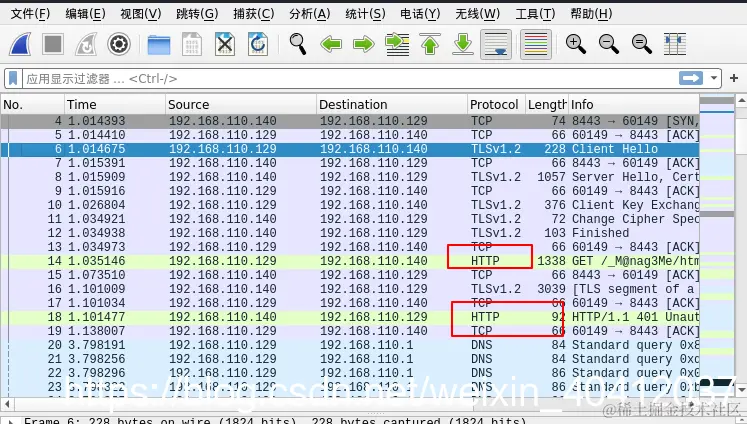This screenshot has width=747, height=424.
Task: Click the packet list minimap bar
Action: point(717,245)
